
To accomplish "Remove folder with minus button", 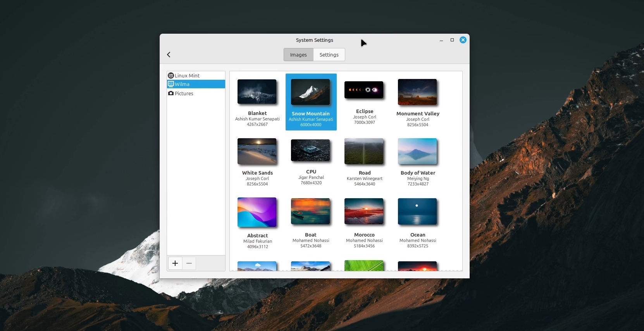I will pos(189,263).
